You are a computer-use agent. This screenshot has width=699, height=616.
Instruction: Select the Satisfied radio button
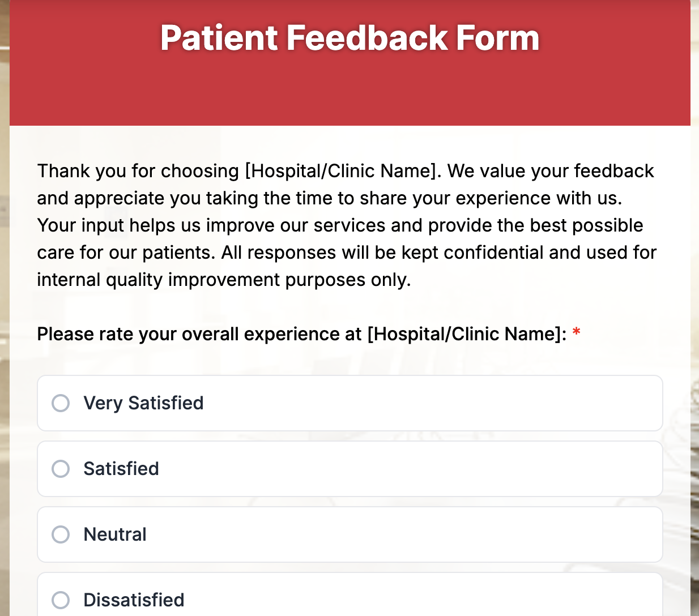(x=61, y=469)
